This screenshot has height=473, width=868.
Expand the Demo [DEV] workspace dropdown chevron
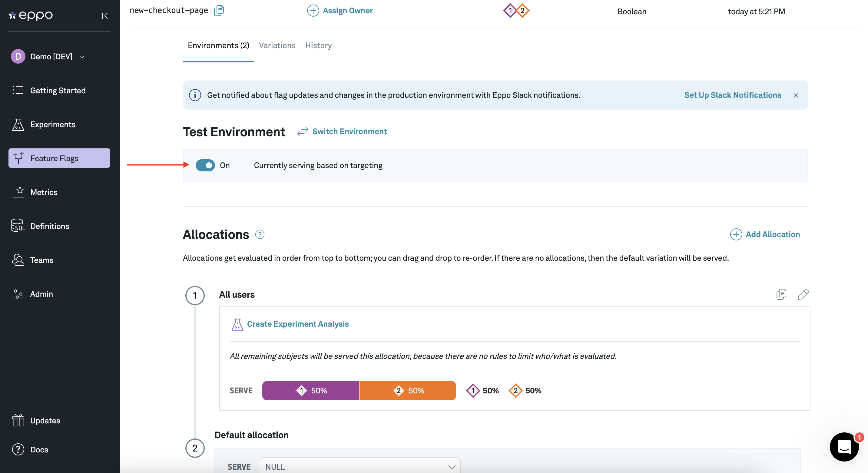coord(82,57)
